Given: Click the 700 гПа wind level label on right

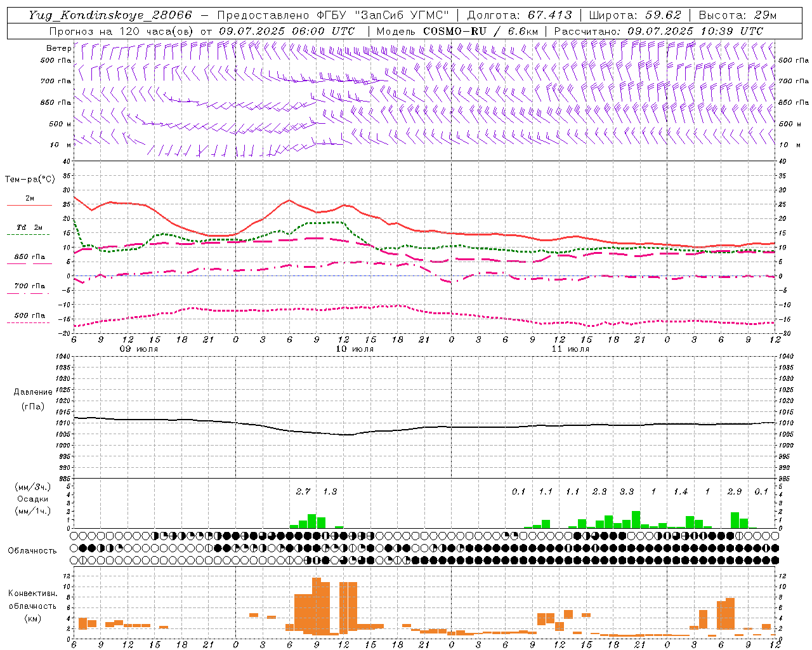Looking at the screenshot, I should click(794, 81).
